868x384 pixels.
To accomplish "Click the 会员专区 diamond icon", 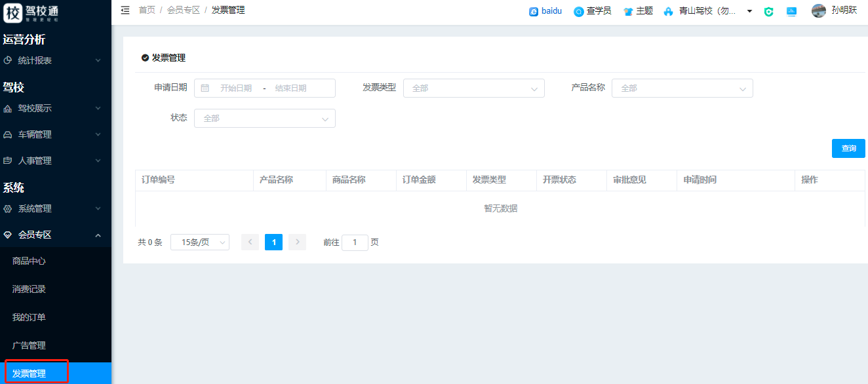I will tap(8, 235).
